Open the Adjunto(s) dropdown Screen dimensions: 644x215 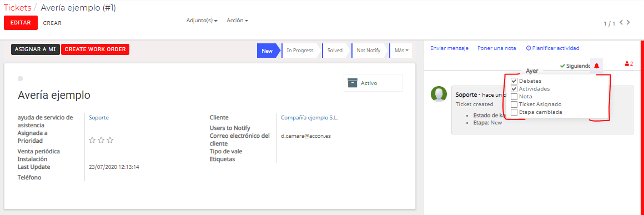(202, 20)
